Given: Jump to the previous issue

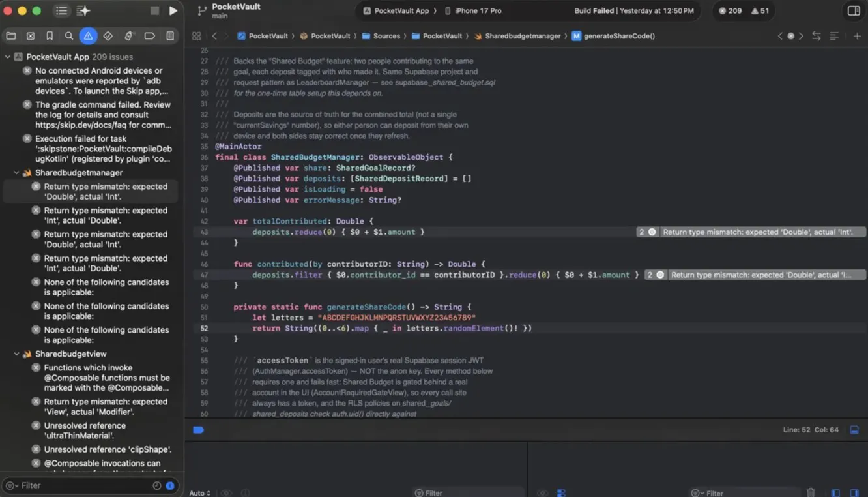Looking at the screenshot, I should tap(780, 36).
